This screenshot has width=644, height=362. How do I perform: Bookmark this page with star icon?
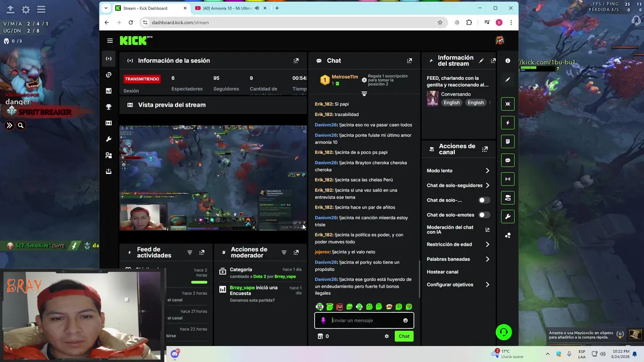pos(440,23)
